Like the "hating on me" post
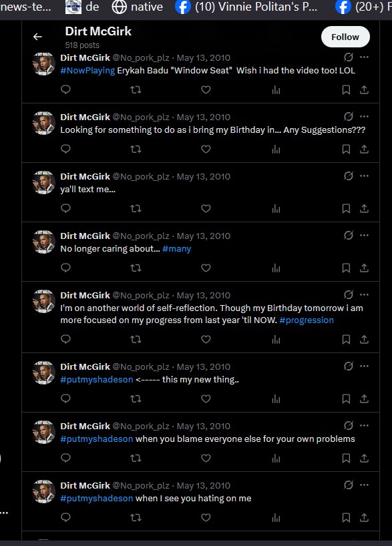 tap(206, 518)
